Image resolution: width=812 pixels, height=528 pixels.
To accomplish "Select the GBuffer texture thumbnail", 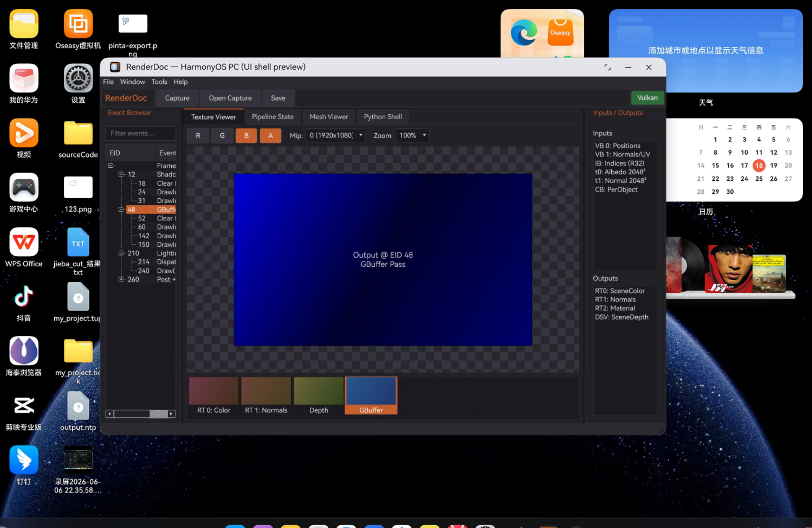I will pyautogui.click(x=371, y=396).
